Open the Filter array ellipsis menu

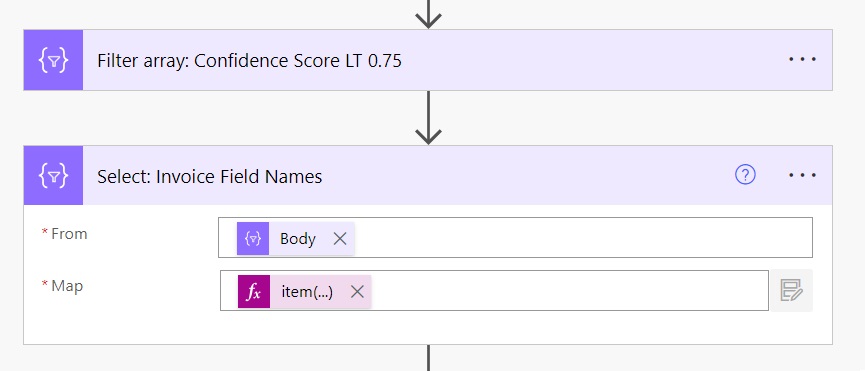point(802,59)
